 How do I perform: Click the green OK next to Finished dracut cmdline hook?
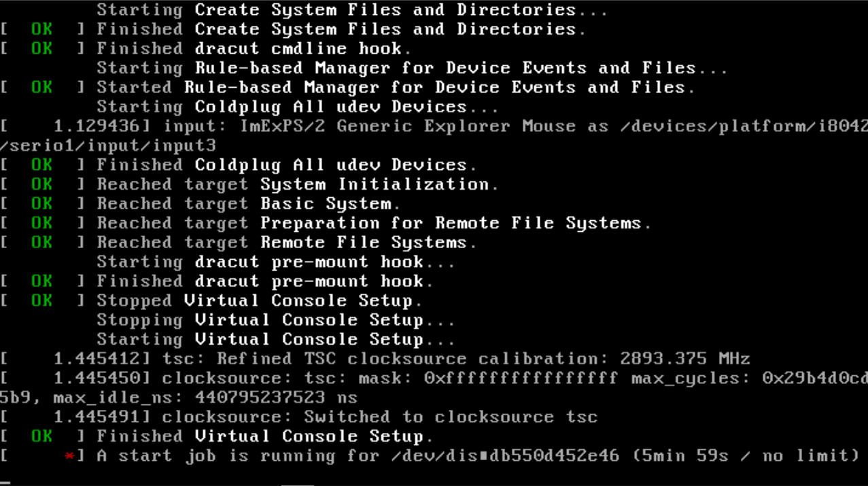(x=41, y=49)
